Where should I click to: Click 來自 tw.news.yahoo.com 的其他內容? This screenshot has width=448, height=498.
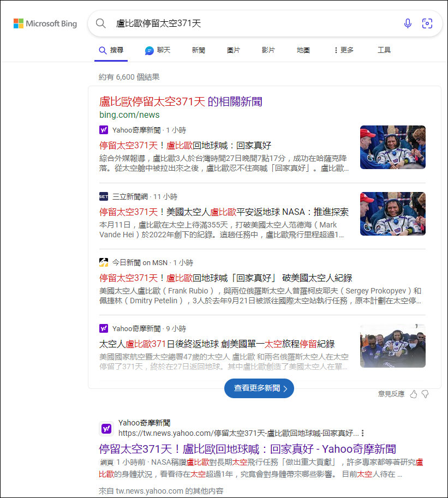coord(161,491)
